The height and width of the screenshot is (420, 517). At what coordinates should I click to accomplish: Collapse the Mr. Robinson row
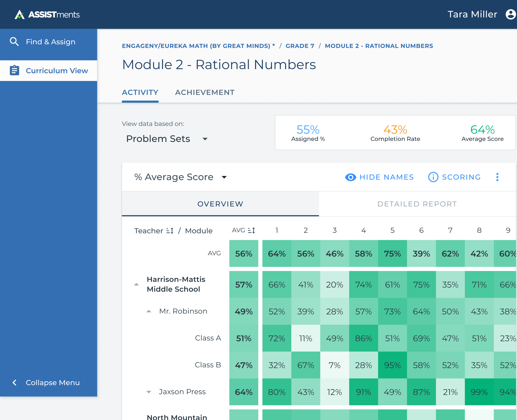click(x=149, y=311)
